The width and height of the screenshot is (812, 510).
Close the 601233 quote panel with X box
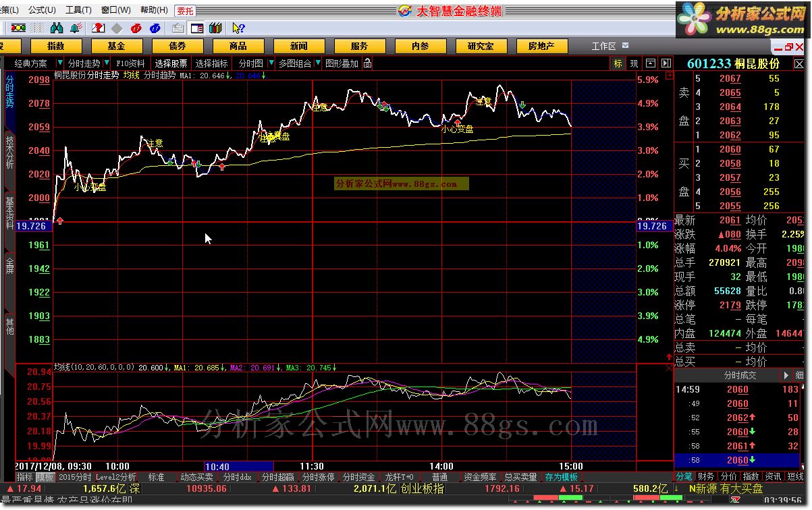pyautogui.click(x=799, y=63)
